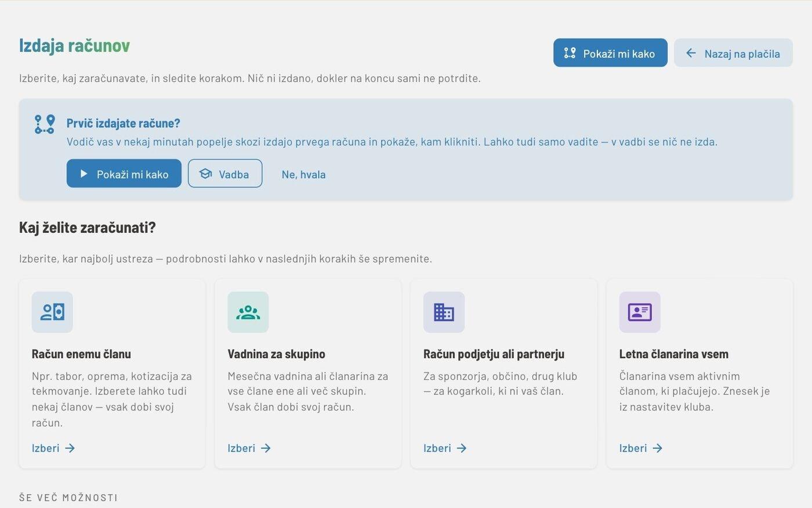Click the group icon on Vadnina za skupino

tap(248, 312)
